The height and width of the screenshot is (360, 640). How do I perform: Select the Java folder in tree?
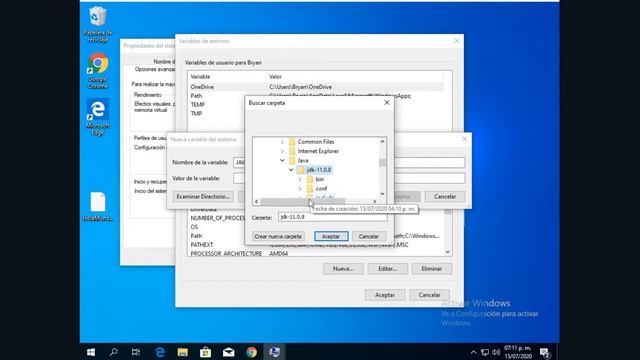click(x=303, y=160)
